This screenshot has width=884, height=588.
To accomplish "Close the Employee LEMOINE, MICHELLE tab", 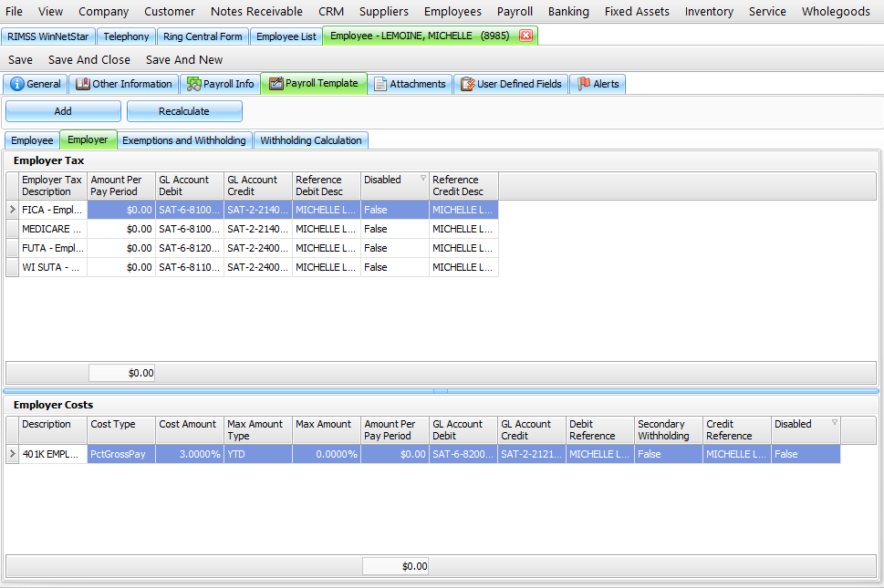I will (x=525, y=36).
